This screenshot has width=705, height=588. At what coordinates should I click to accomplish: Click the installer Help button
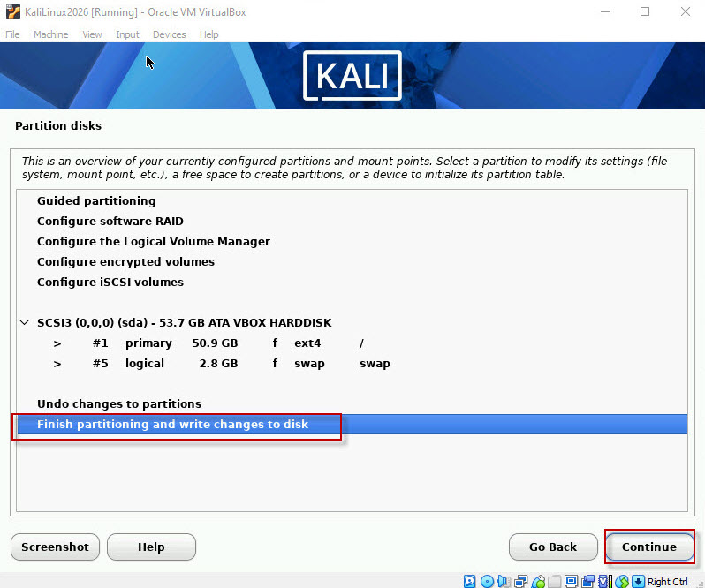pyautogui.click(x=151, y=547)
